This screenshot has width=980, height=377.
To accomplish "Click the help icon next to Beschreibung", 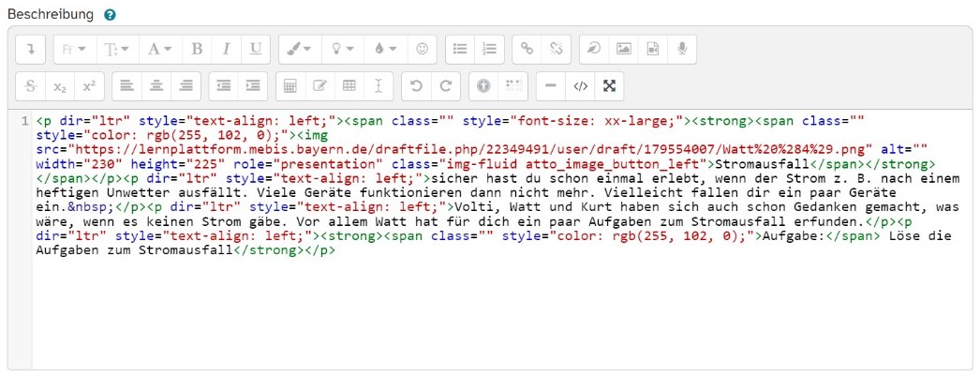I will pyautogui.click(x=111, y=15).
